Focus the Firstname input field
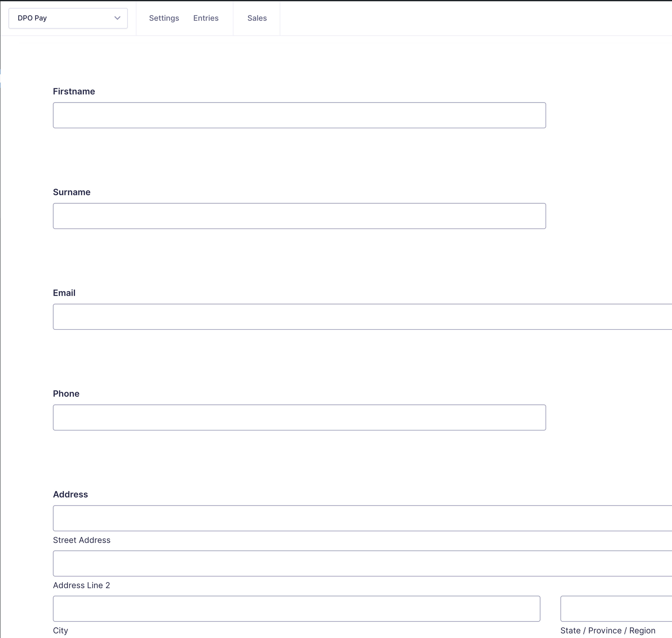672x638 pixels. (299, 115)
